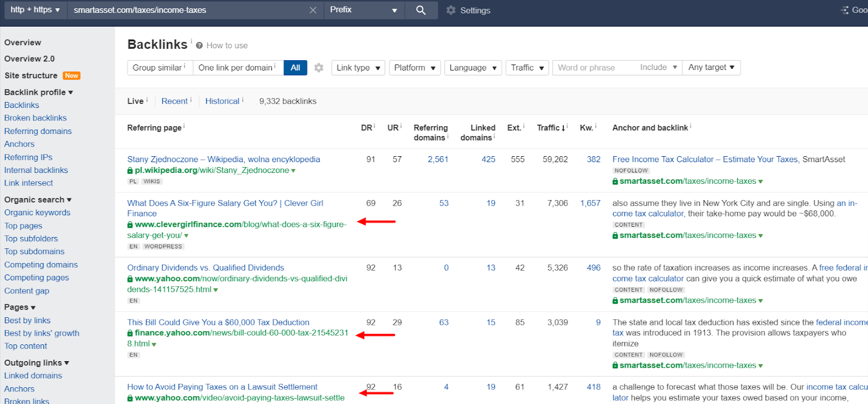
Task: Click the search magnifier icon
Action: point(421,10)
